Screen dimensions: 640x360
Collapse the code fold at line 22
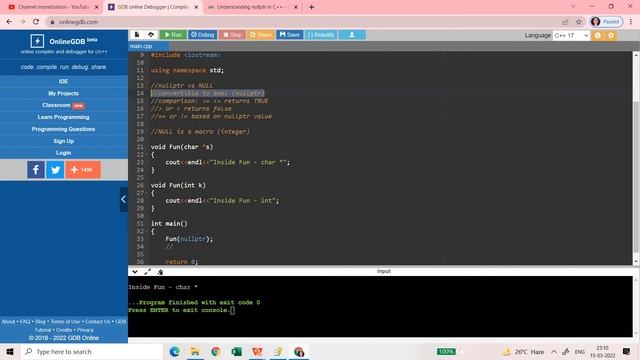(x=147, y=155)
